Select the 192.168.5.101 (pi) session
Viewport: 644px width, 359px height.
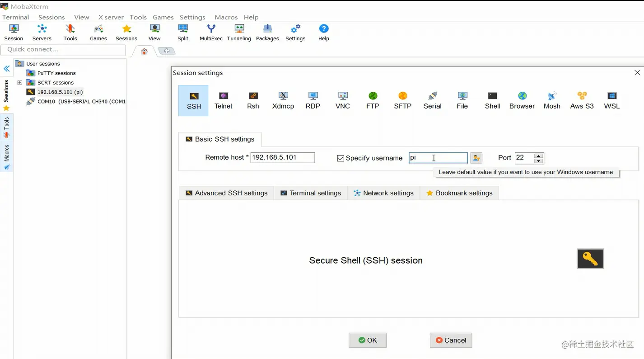click(60, 92)
